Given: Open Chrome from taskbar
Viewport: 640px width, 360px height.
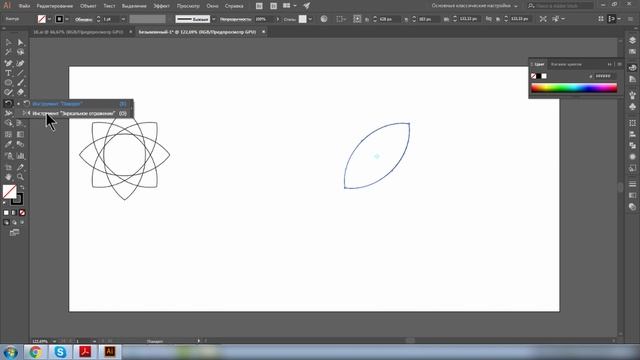Looking at the screenshot, I should tap(35, 352).
